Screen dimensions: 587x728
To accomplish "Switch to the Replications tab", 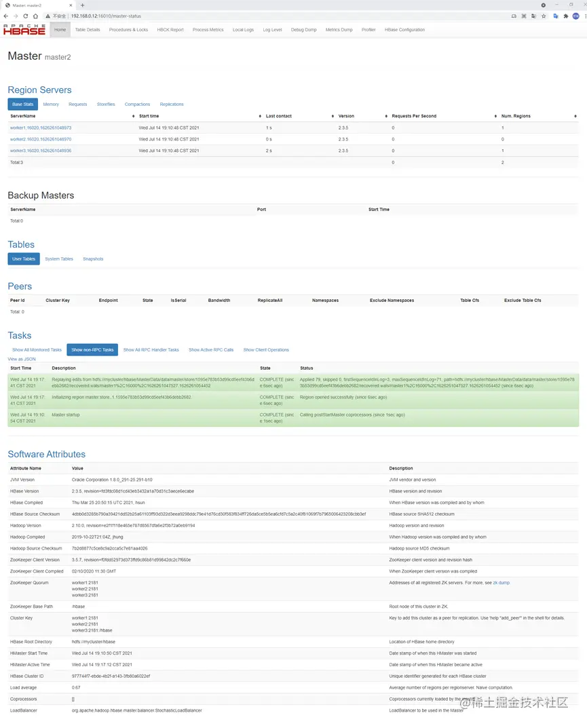I will pos(172,104).
